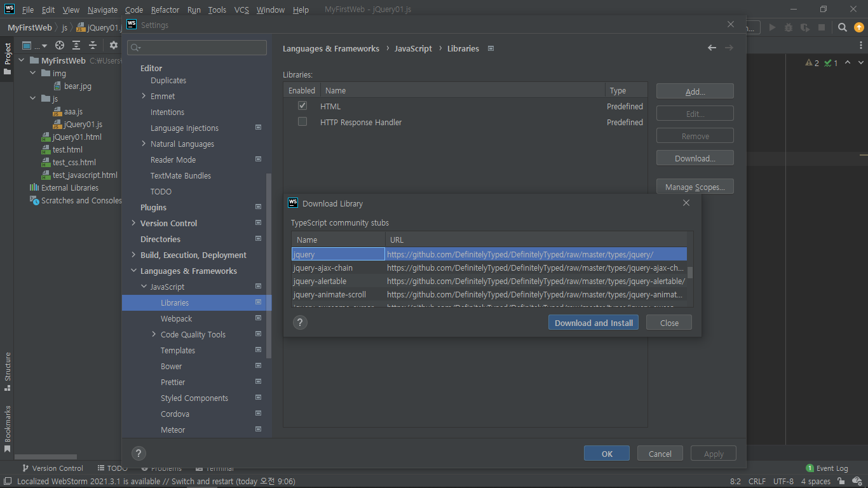Image resolution: width=868 pixels, height=488 pixels.
Task: Click OK in Settings dialog
Action: point(607,454)
